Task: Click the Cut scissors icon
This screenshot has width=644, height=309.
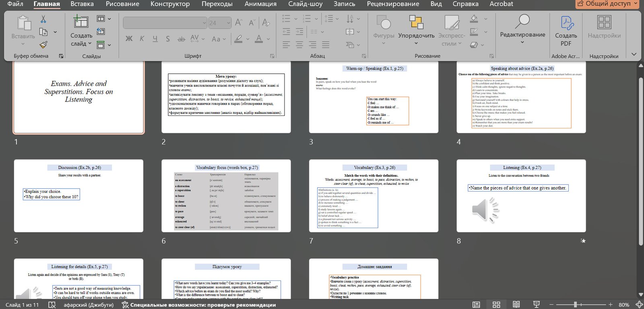Action: click(x=43, y=19)
